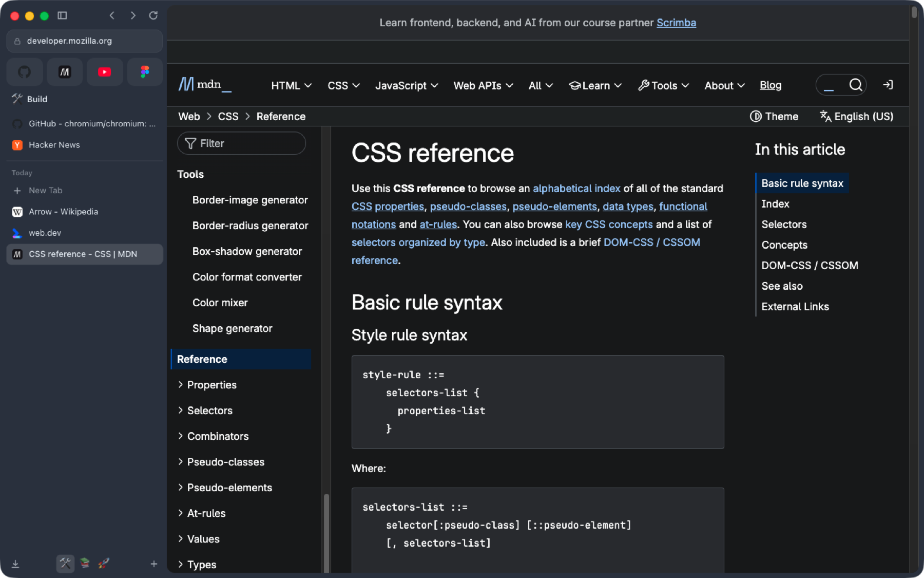924x578 pixels.
Task: Reload the page with the refresh icon
Action: click(153, 15)
